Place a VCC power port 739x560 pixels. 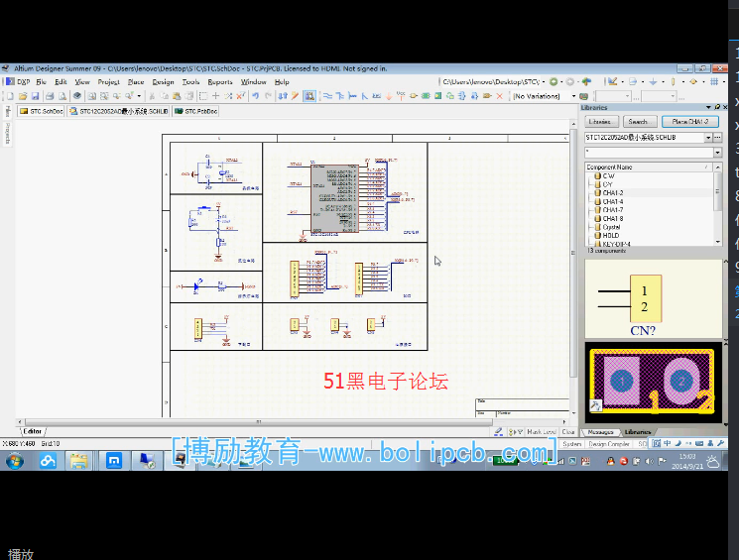401,96
